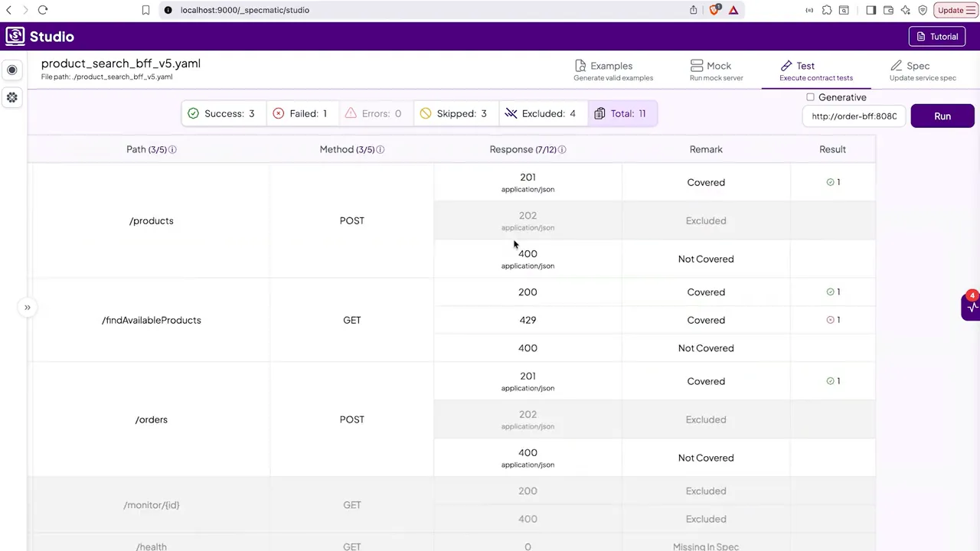
Task: Open the browser extensions puzzle icon
Action: [827, 10]
